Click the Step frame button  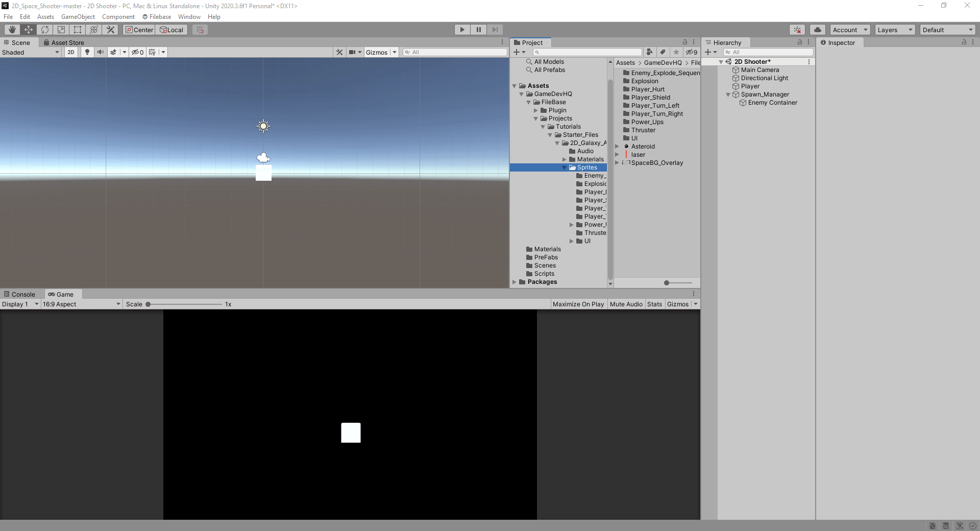tap(495, 30)
